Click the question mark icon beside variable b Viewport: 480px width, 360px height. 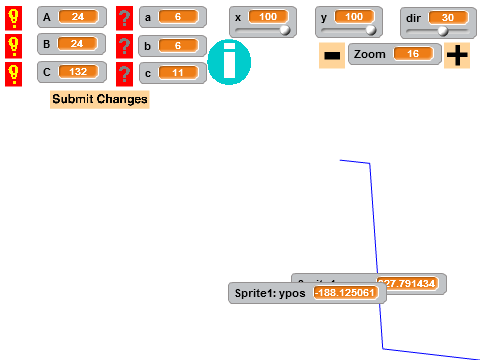point(124,46)
